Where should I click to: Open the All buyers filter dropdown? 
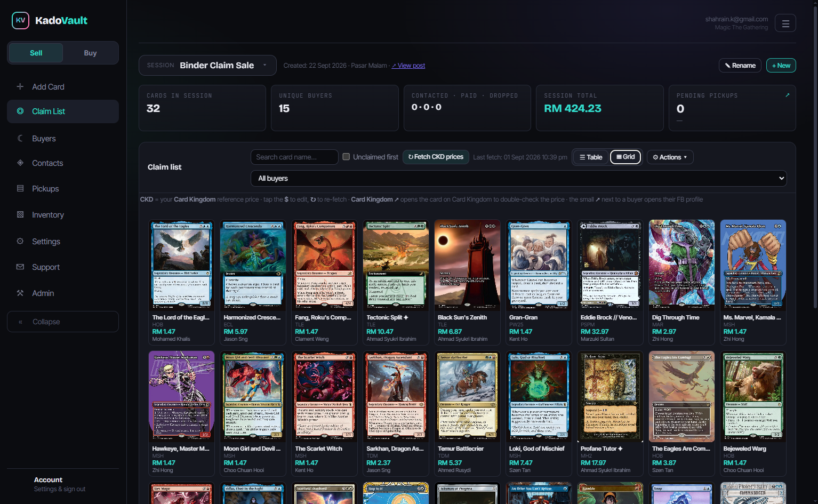(518, 178)
